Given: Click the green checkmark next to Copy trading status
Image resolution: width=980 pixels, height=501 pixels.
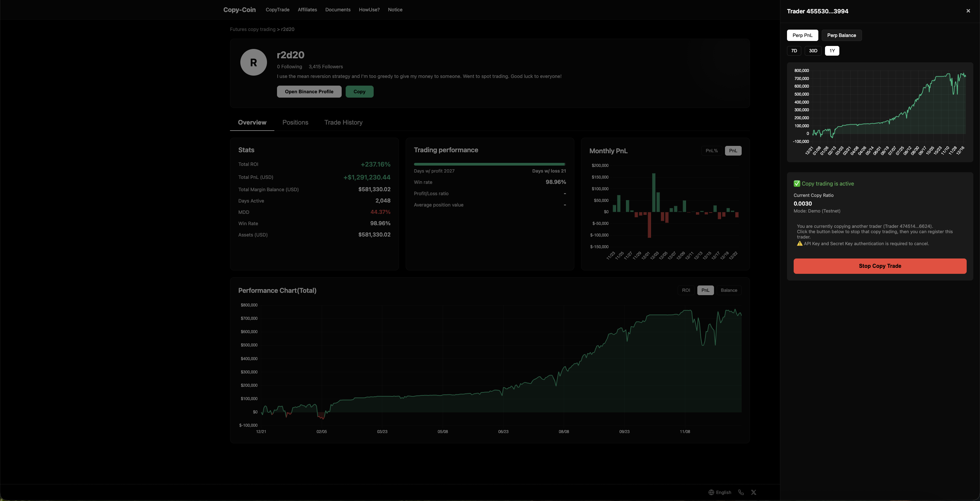Looking at the screenshot, I should pyautogui.click(x=797, y=184).
